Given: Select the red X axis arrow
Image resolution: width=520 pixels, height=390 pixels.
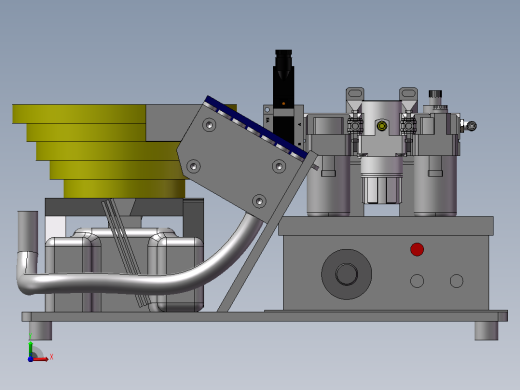Looking at the screenshot, I should pyautogui.click(x=41, y=359).
